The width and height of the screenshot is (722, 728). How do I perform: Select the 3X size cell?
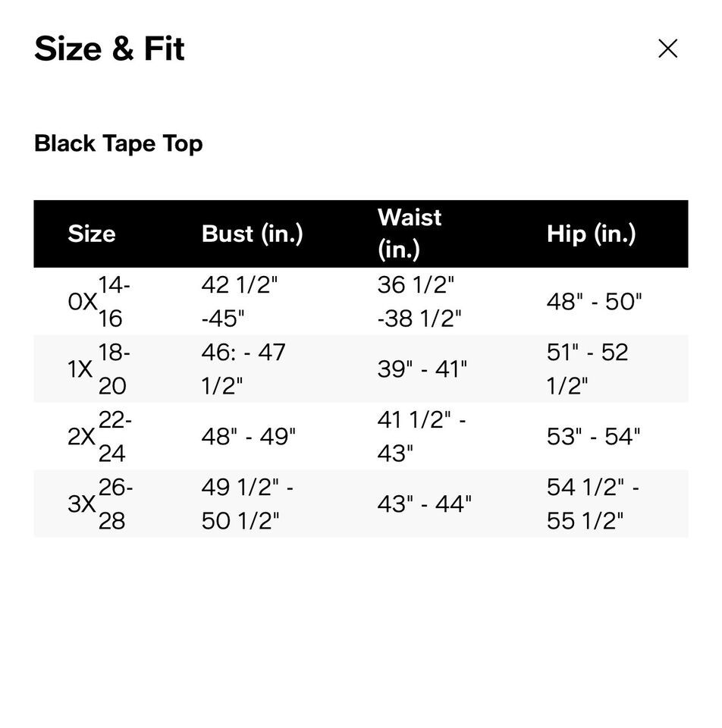point(100,504)
